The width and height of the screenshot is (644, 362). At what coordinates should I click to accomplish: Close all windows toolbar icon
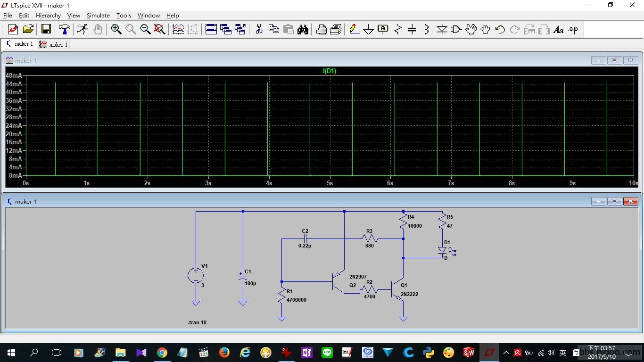240,29
